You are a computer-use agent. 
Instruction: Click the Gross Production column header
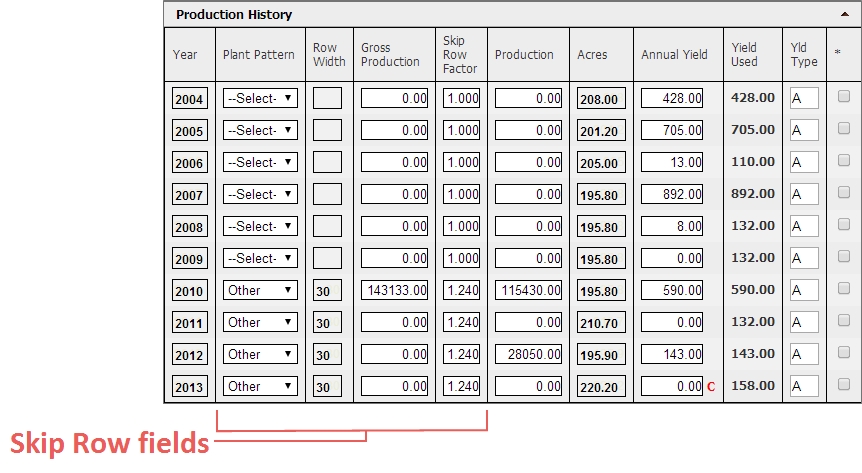[x=390, y=54]
